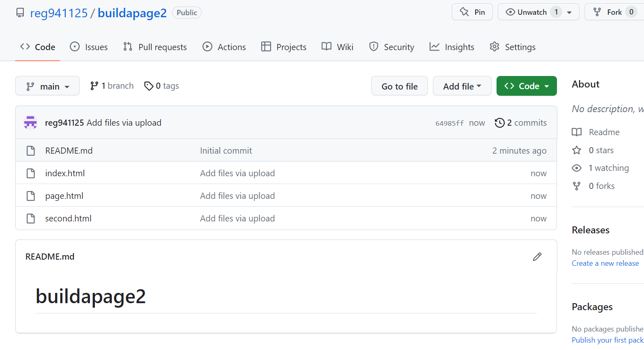The image size is (644, 350).
Task: Open the Packages heading link
Action: [x=592, y=307]
